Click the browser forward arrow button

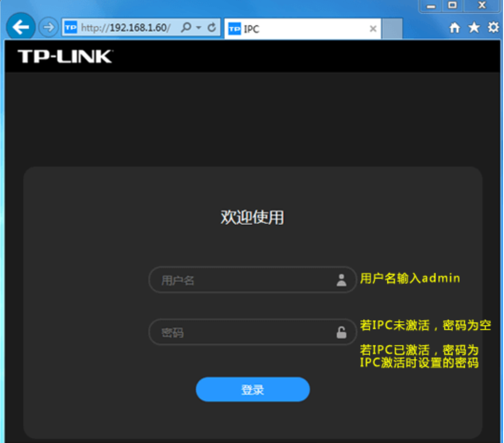tap(48, 28)
